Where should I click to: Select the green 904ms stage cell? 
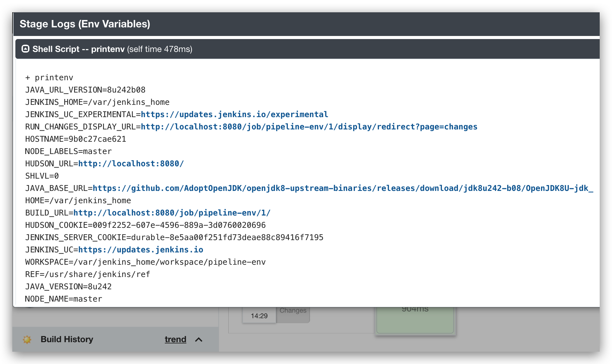(415, 320)
